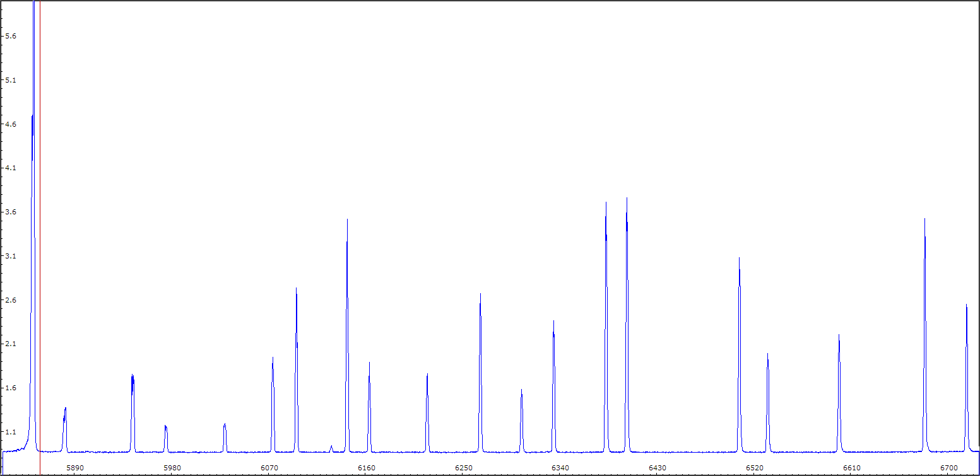The height and width of the screenshot is (476, 980).
Task: Click the tall peak just left of 6160
Action: coord(347,220)
